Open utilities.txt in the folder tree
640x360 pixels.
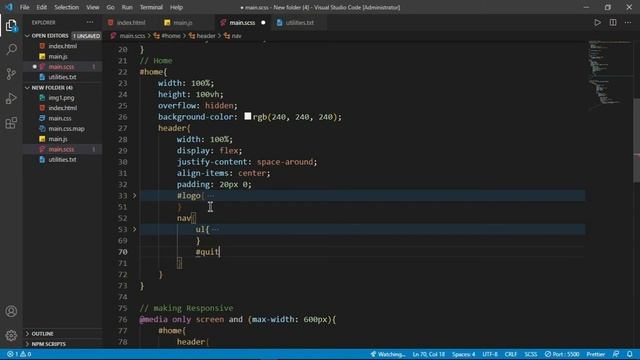62,160
